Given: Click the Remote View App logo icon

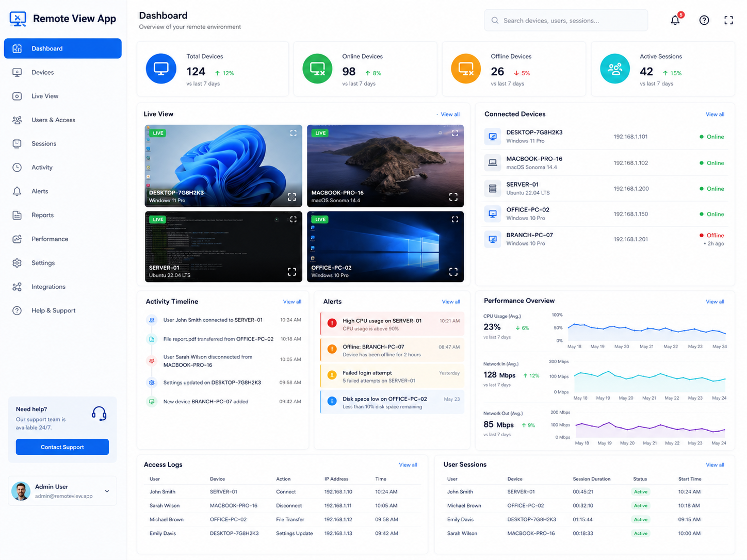Looking at the screenshot, I should pos(18,19).
